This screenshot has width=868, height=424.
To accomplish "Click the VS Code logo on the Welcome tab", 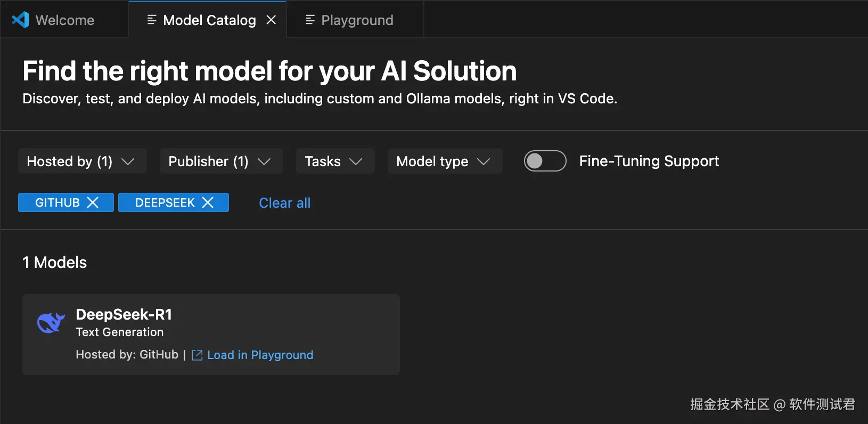I will 20,20.
